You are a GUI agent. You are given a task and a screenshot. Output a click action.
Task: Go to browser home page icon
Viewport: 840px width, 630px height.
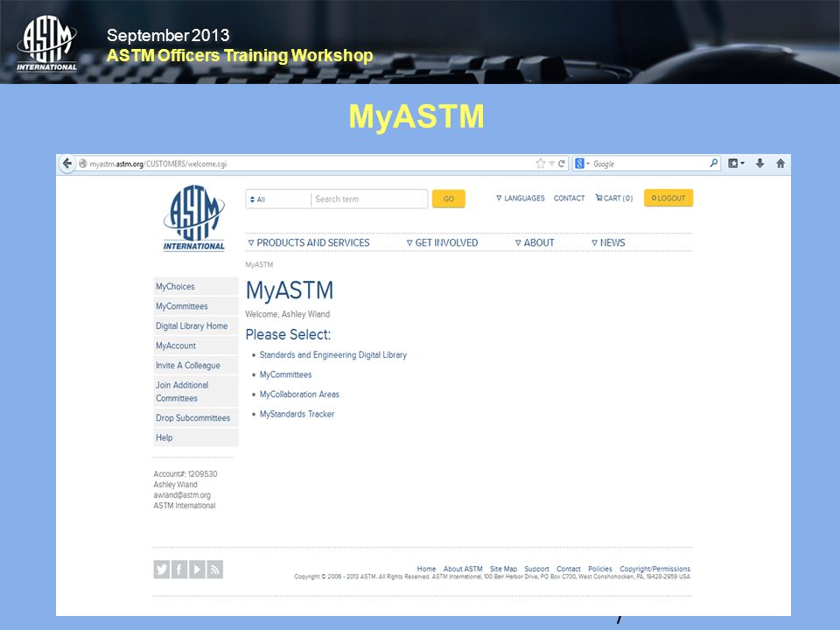pyautogui.click(x=780, y=164)
